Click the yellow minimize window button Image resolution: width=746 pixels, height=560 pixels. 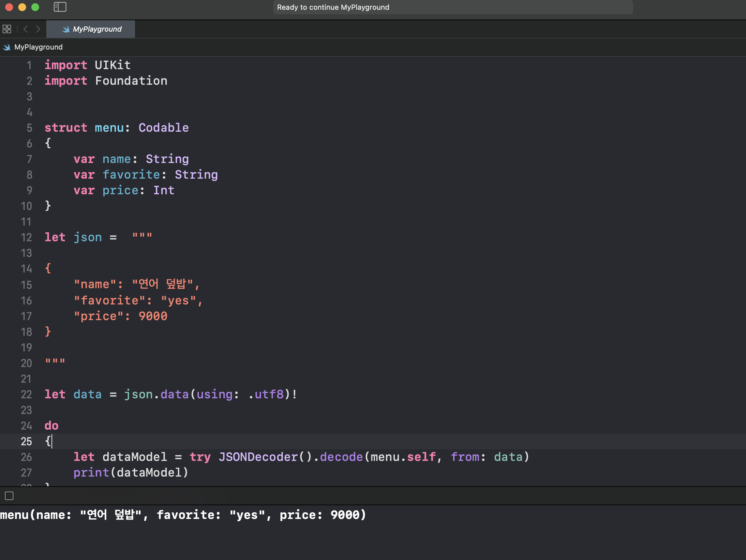point(22,7)
